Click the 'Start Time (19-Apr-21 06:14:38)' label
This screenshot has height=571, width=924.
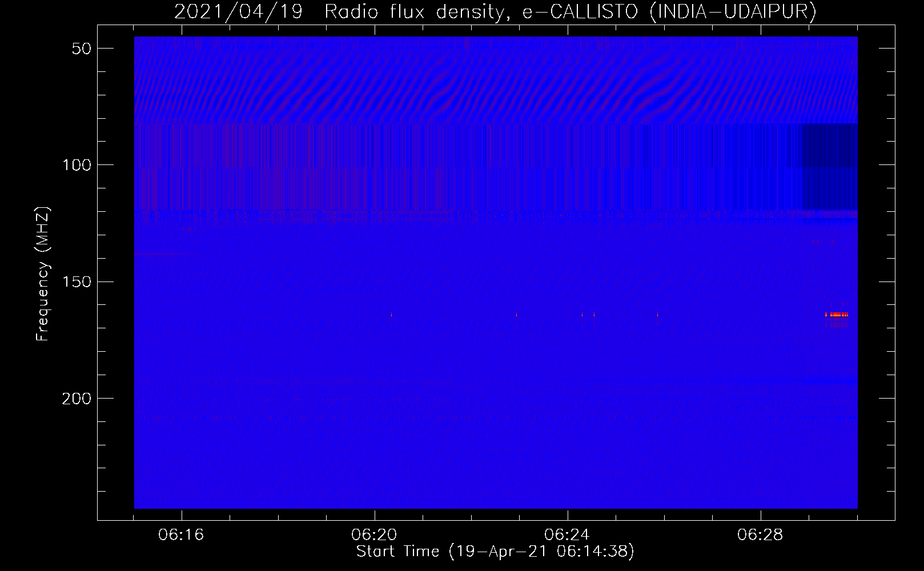pos(495,552)
